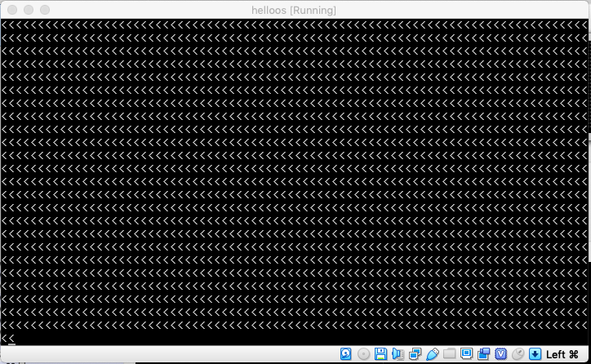Click the hard disk activity indicator icon
The height and width of the screenshot is (364, 591).
345,354
